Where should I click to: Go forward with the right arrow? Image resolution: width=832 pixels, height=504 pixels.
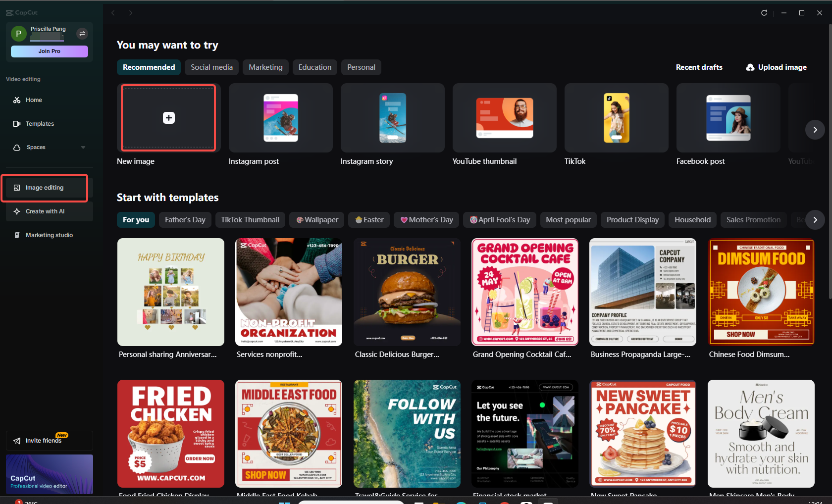click(131, 13)
